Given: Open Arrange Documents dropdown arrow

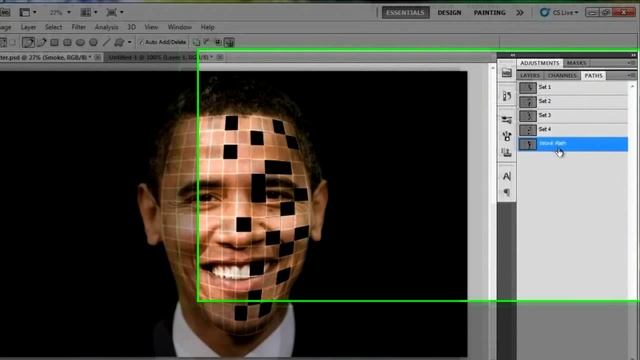Looking at the screenshot, I should pyautogui.click(x=96, y=12).
